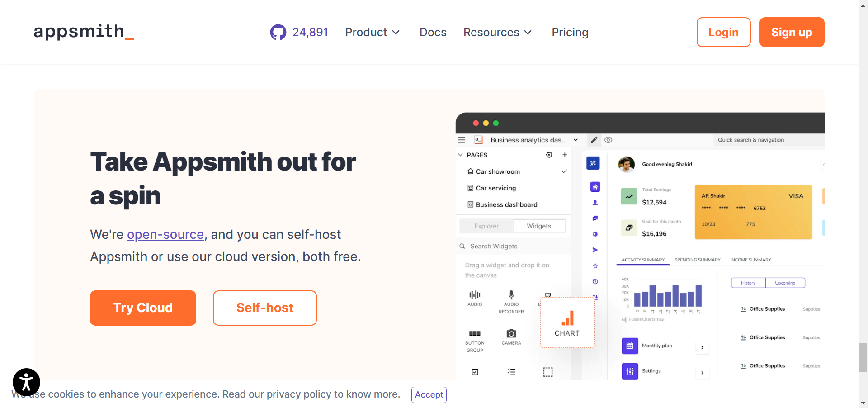Select the Audio Recorder widget icon
868x408 pixels.
pos(511,295)
